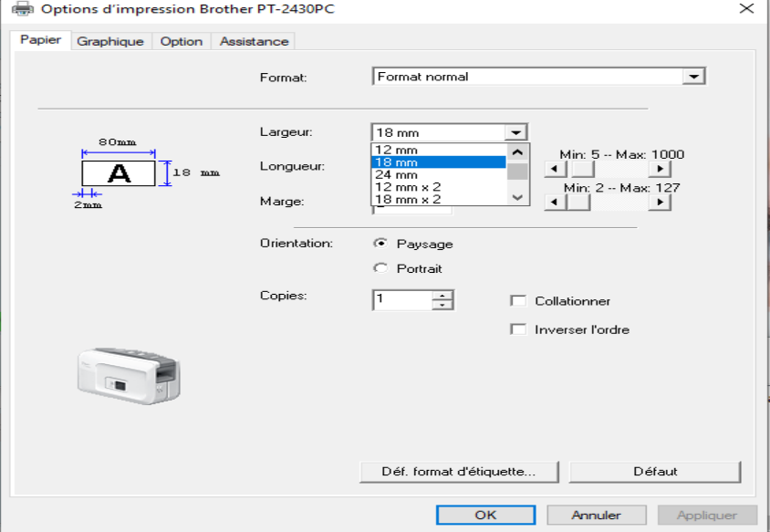The width and height of the screenshot is (770, 532).
Task: Click the Annuler button
Action: [596, 515]
